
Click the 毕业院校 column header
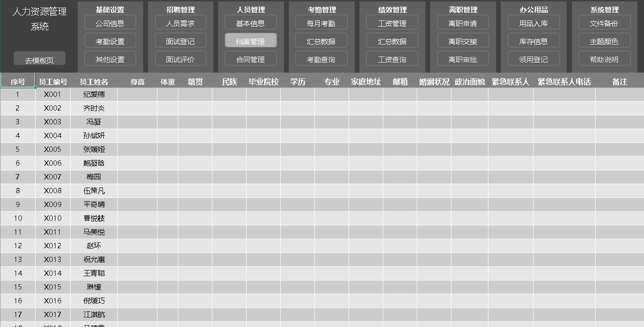point(263,82)
